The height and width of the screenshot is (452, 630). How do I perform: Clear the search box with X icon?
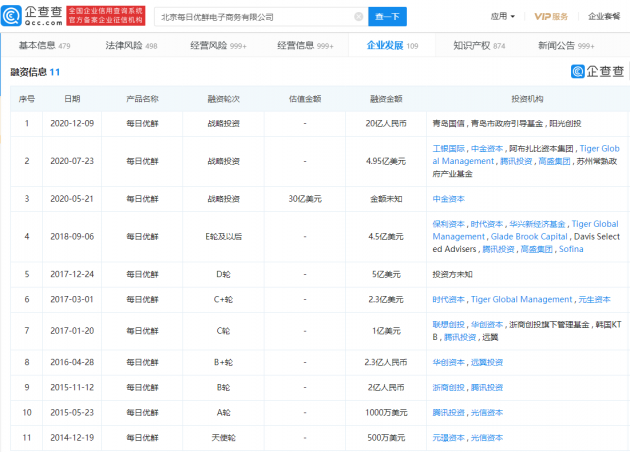coord(358,16)
